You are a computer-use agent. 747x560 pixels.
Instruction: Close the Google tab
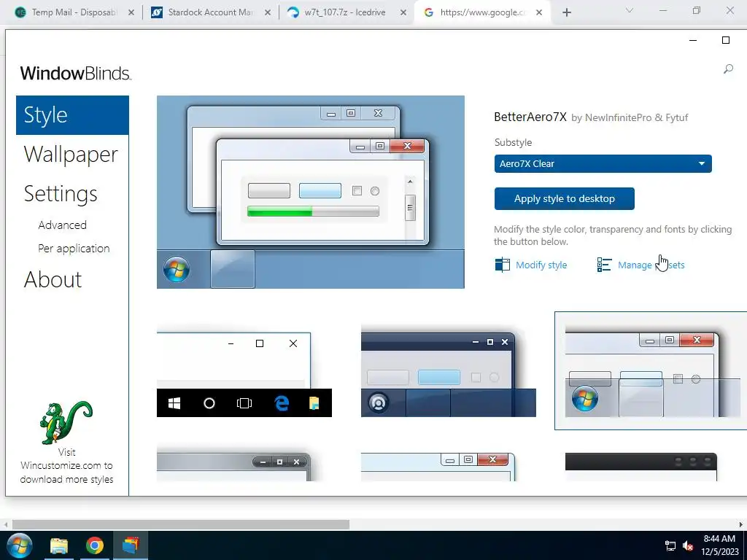(x=539, y=12)
